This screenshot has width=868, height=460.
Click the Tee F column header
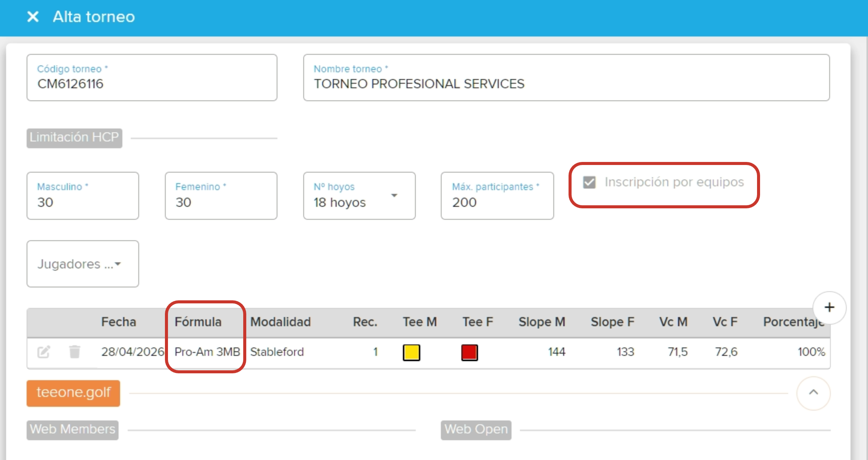pos(477,322)
